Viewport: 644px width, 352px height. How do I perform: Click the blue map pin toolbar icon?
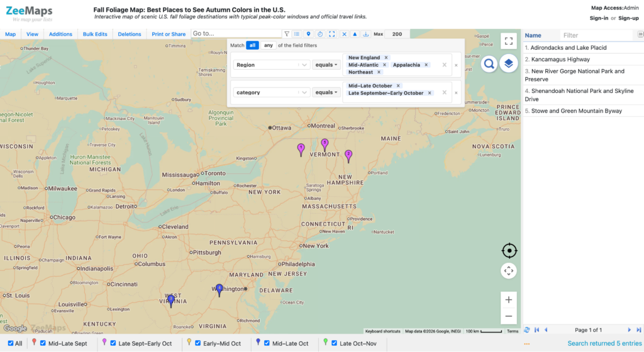(308, 34)
